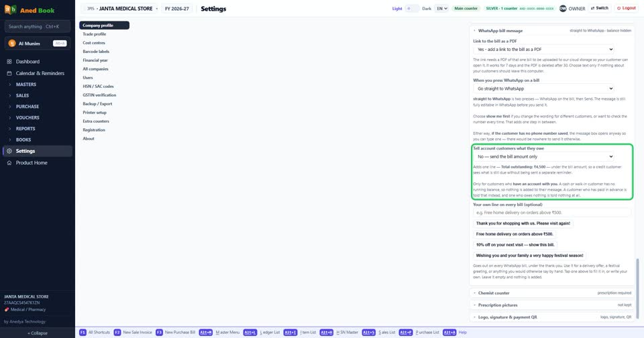Click the FY 2026-27 button
644x338 pixels.
[x=177, y=9]
